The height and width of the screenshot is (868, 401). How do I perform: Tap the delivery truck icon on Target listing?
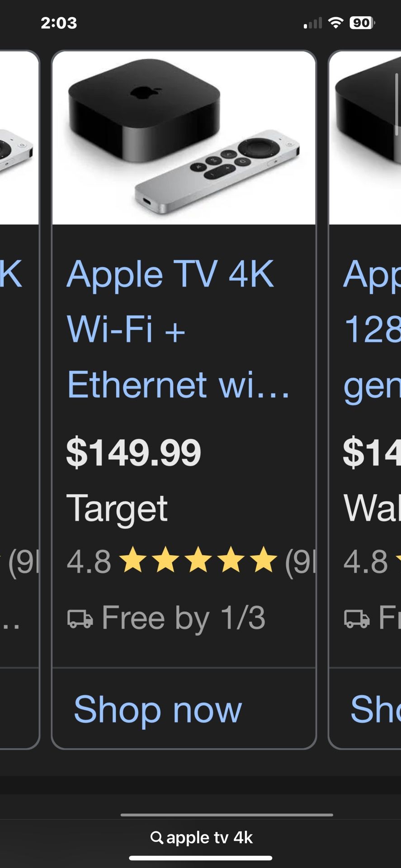80,618
